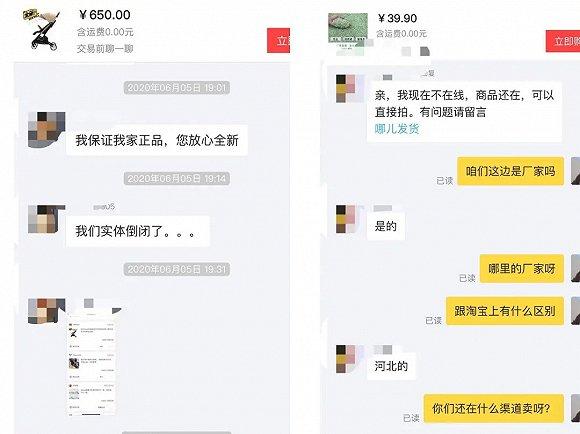Click seller avatar beside 我们实体倒闭了 message

coord(47,219)
